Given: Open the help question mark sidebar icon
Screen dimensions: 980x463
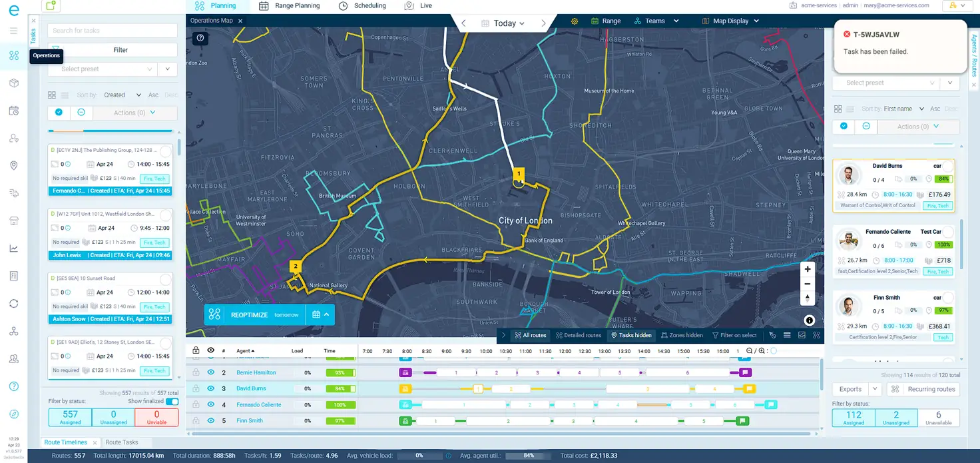Looking at the screenshot, I should [13, 386].
